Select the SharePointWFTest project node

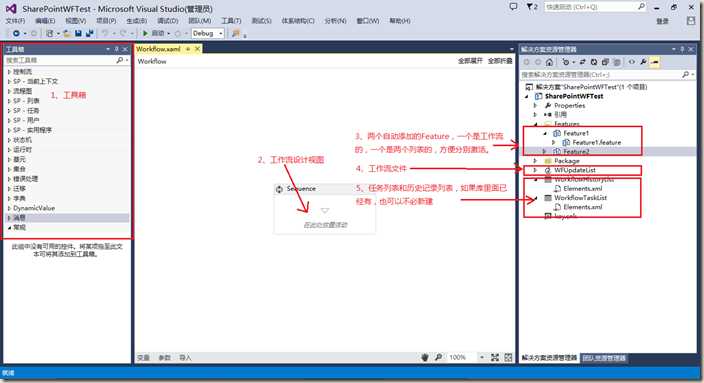574,96
